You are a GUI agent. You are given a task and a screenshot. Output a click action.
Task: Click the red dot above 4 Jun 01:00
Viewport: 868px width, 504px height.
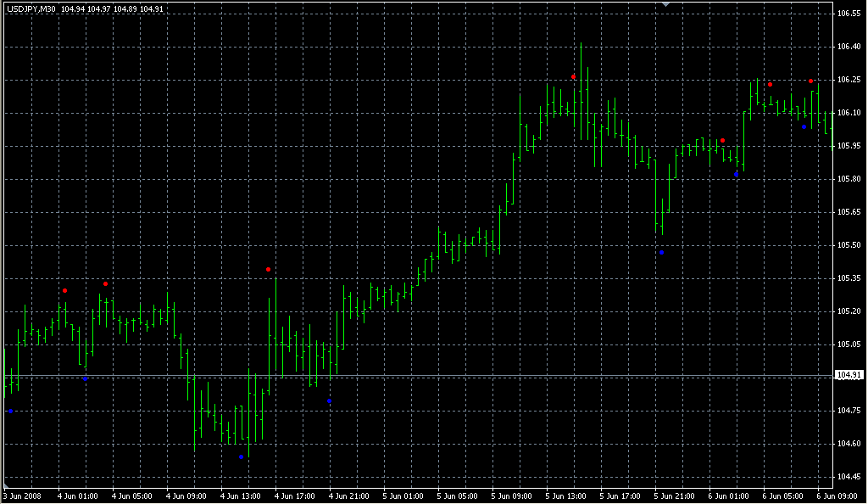[x=64, y=291]
